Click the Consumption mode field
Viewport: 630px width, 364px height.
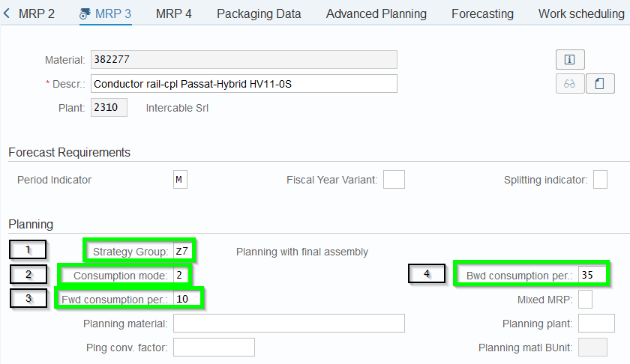(x=180, y=276)
